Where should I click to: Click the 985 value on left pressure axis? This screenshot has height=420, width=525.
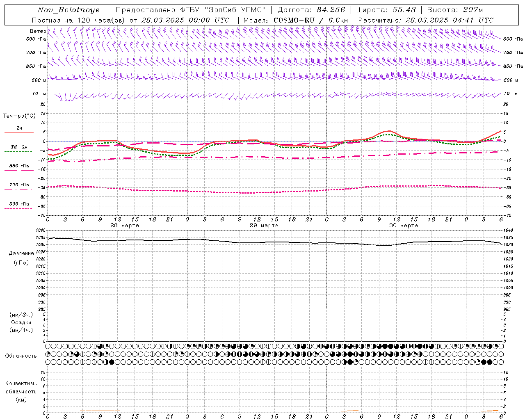pos(42,309)
